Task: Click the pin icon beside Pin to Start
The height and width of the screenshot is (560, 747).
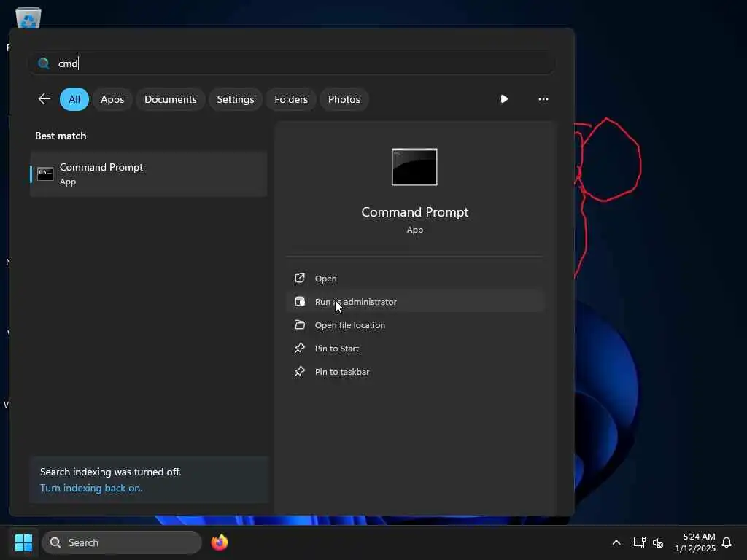Action: point(300,348)
